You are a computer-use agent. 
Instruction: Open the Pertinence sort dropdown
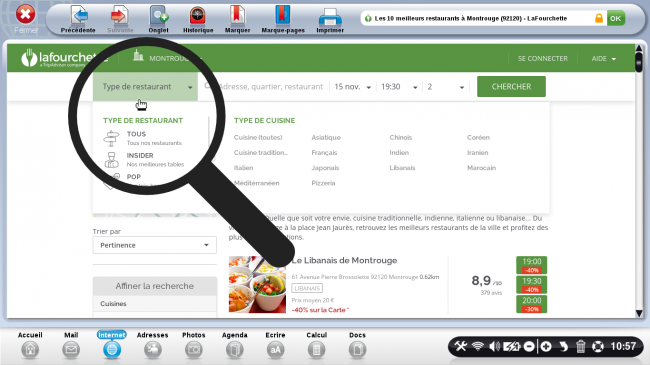pos(155,245)
